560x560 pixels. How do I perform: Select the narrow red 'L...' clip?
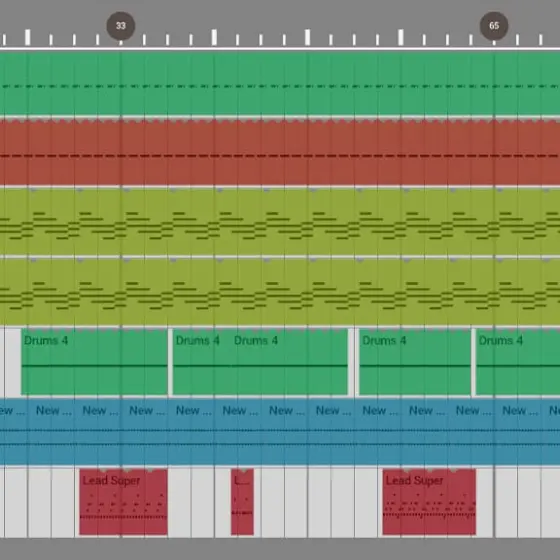[x=242, y=502]
